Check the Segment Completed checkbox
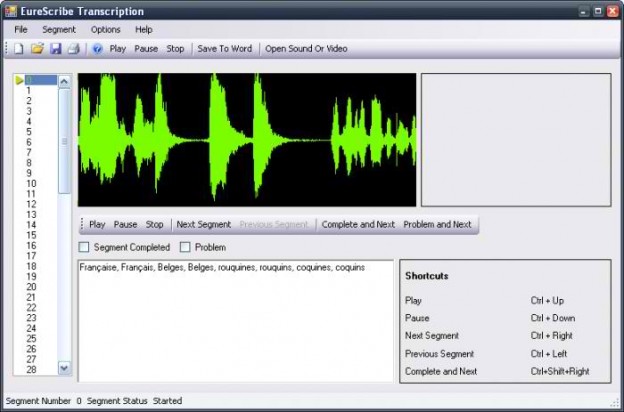This screenshot has height=412, width=624. [84, 247]
